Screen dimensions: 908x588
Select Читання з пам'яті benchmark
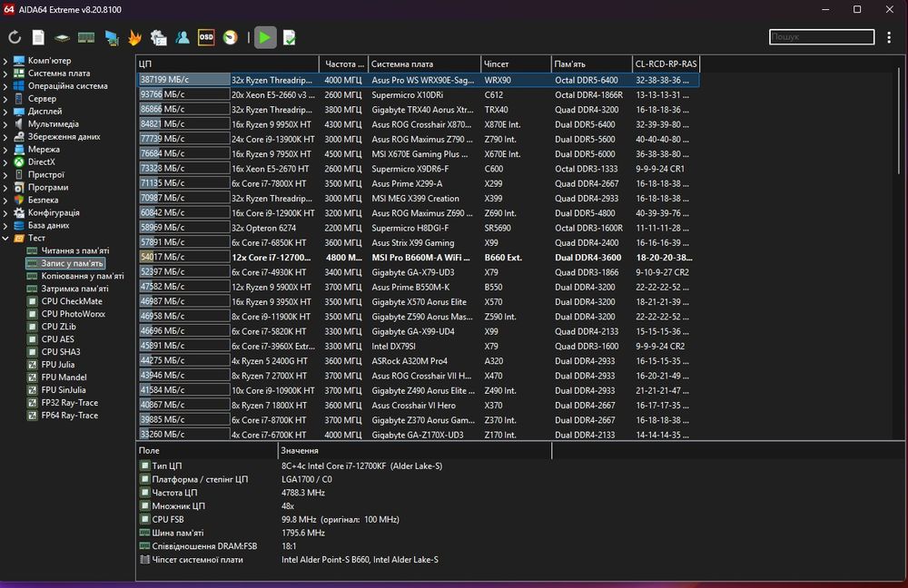point(74,250)
